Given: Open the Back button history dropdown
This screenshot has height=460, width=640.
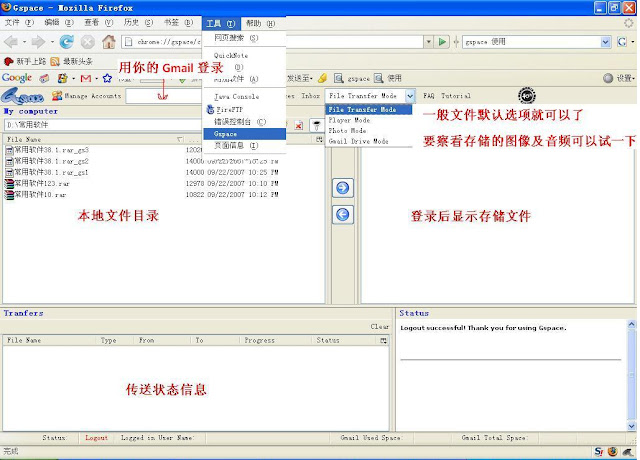Looking at the screenshot, I should coord(24,42).
